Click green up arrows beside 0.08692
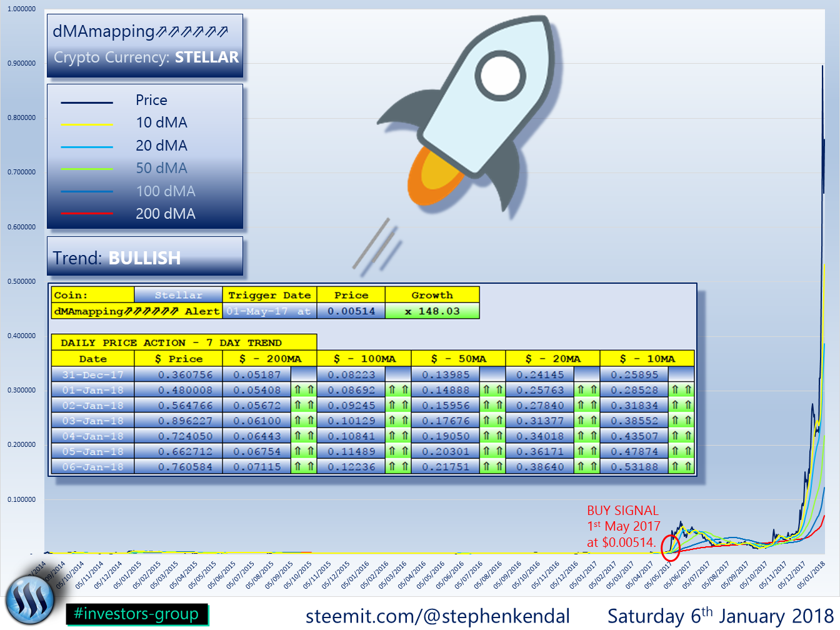The image size is (840, 630). point(398,390)
